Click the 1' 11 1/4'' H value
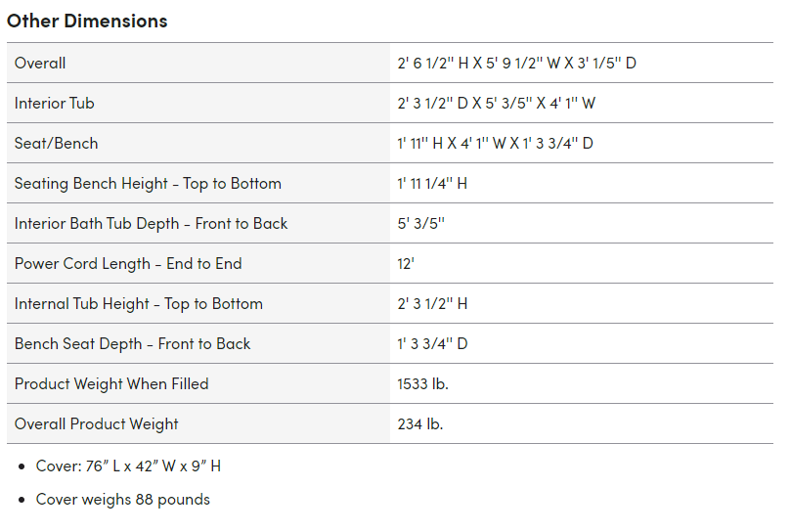This screenshot has height=532, width=791. [x=432, y=184]
